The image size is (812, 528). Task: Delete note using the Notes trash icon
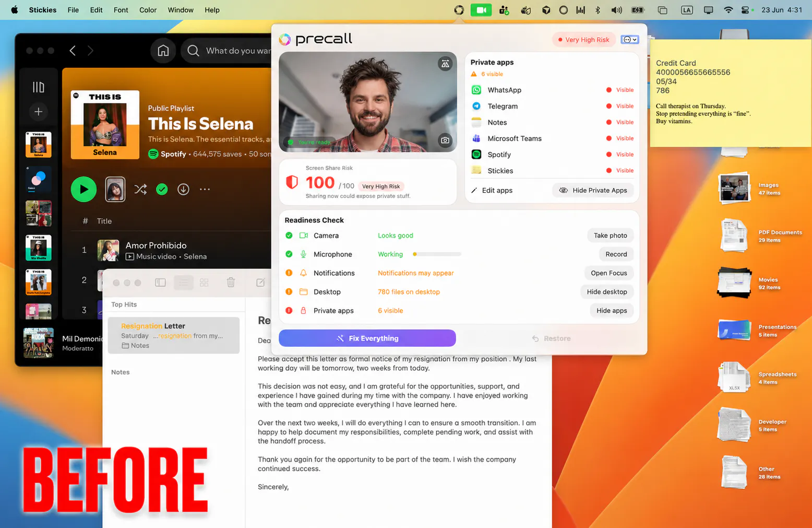(231, 283)
